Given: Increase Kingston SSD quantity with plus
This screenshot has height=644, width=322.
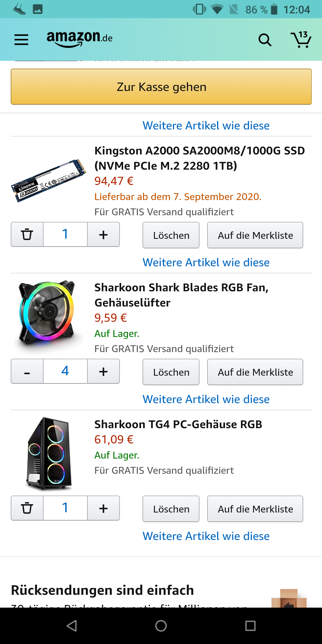Looking at the screenshot, I should pyautogui.click(x=103, y=234).
